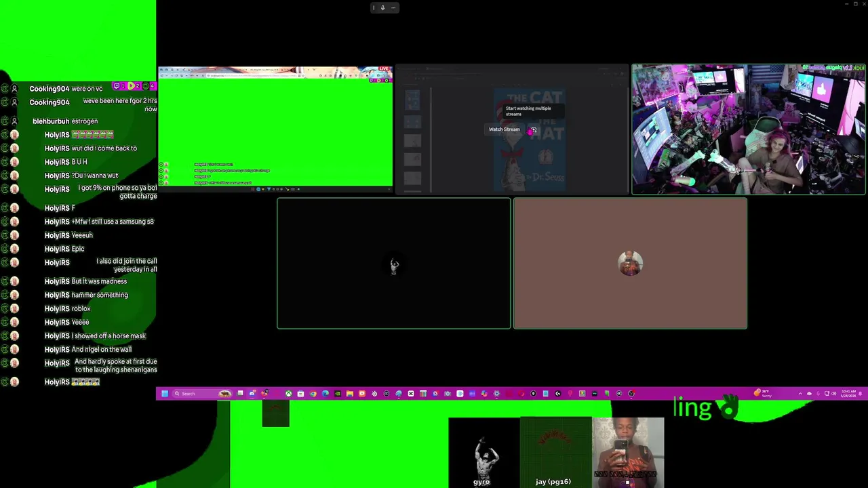Open the clock and date in the taskbar
Image resolution: width=868 pixels, height=488 pixels.
[848, 394]
